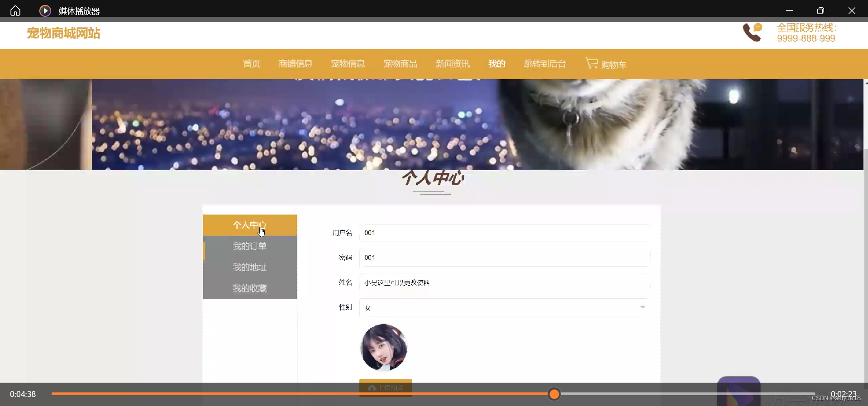Click the 密码 input field
The image size is (868, 406).
click(505, 258)
